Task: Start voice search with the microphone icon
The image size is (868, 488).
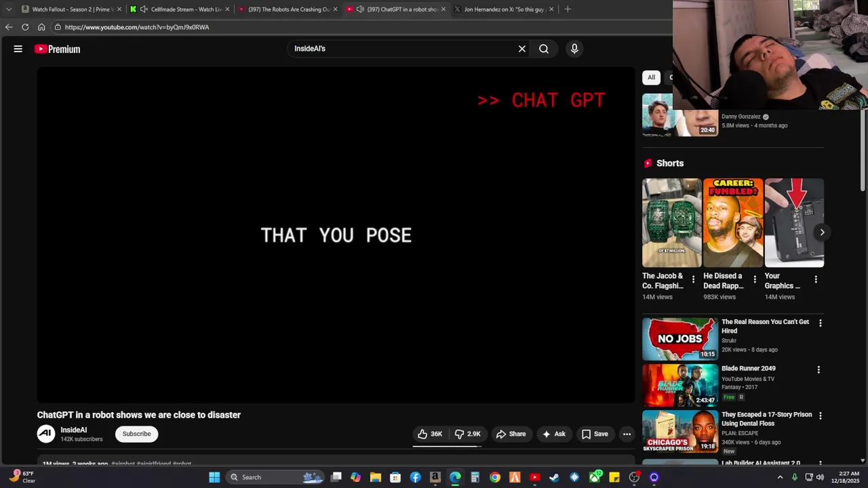Action: coord(574,49)
